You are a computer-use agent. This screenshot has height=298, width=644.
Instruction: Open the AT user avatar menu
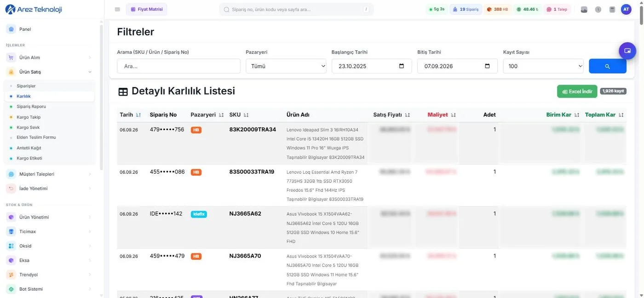pos(626,9)
